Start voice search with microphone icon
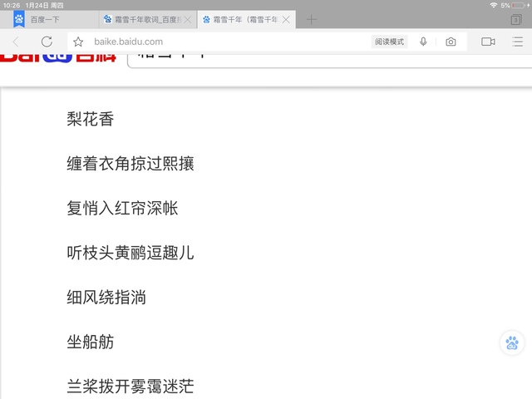Screen dimensions: 532x399 click(423, 42)
